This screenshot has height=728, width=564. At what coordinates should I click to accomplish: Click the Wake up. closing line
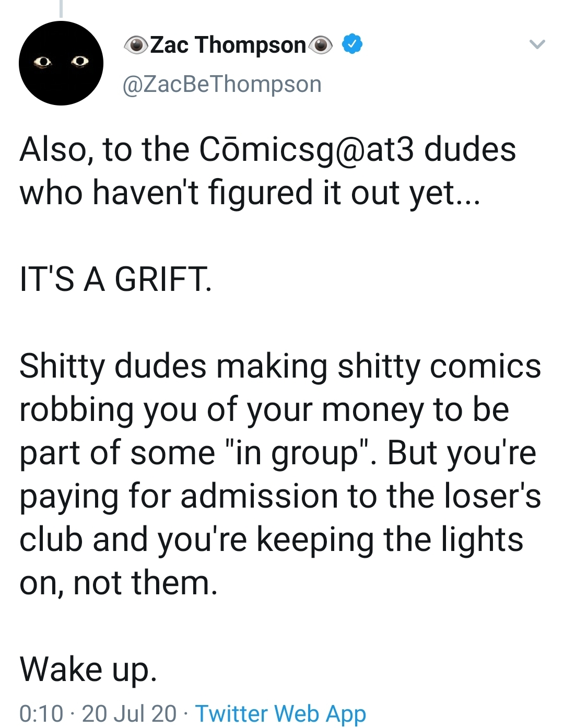[88, 669]
